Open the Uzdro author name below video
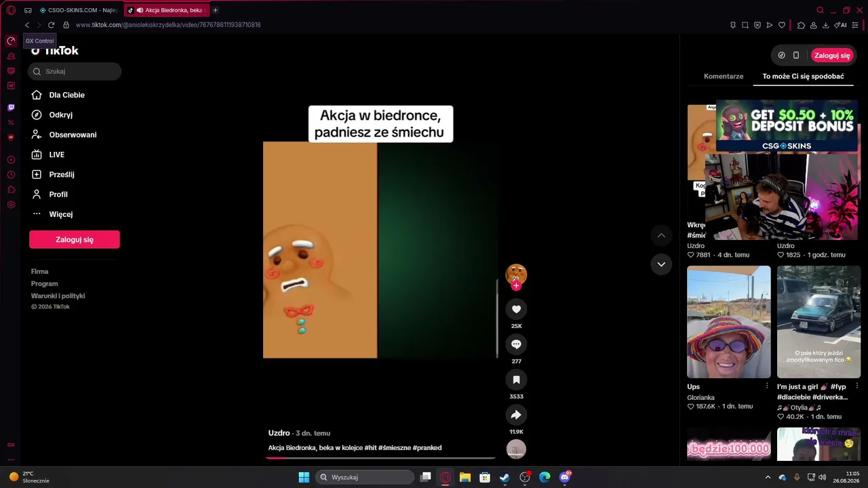The image size is (868, 488). coord(279,433)
